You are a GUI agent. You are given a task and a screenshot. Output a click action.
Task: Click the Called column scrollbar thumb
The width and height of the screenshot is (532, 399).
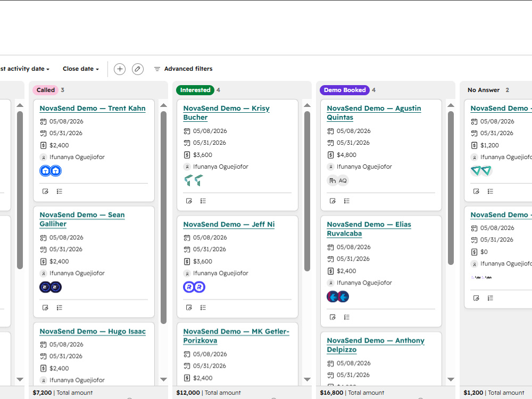163,218
